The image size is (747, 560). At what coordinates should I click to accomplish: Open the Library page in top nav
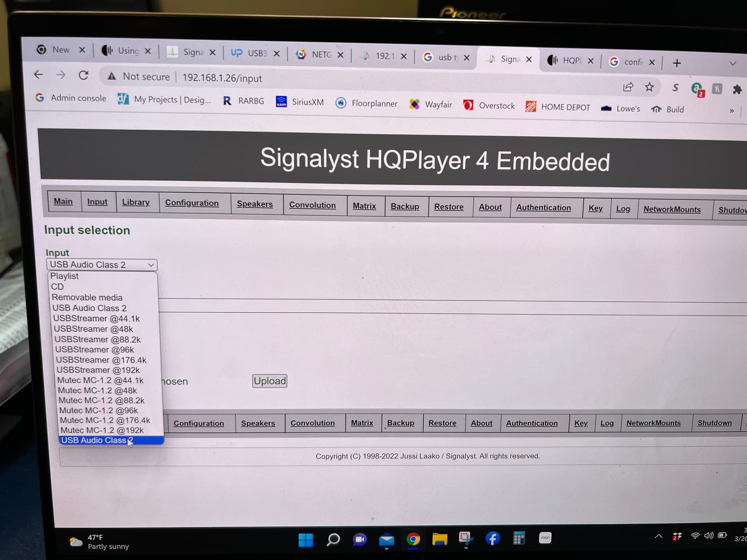pyautogui.click(x=136, y=202)
